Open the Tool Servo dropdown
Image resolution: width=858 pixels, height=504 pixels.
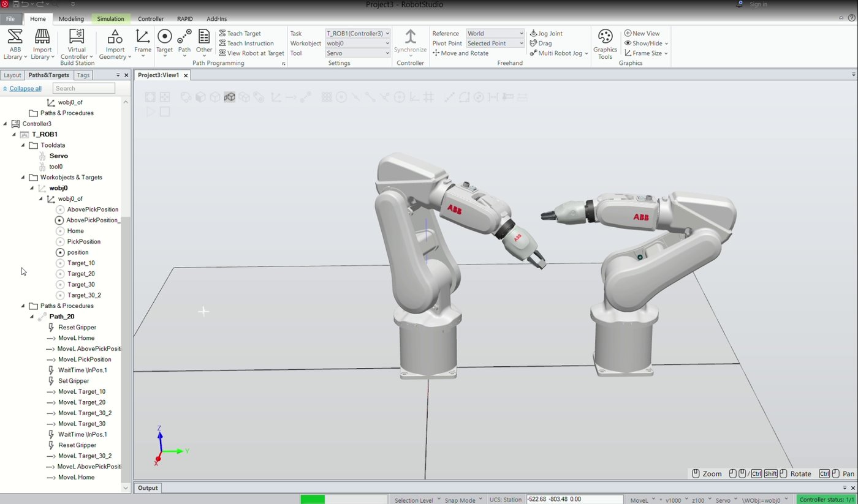point(357,53)
